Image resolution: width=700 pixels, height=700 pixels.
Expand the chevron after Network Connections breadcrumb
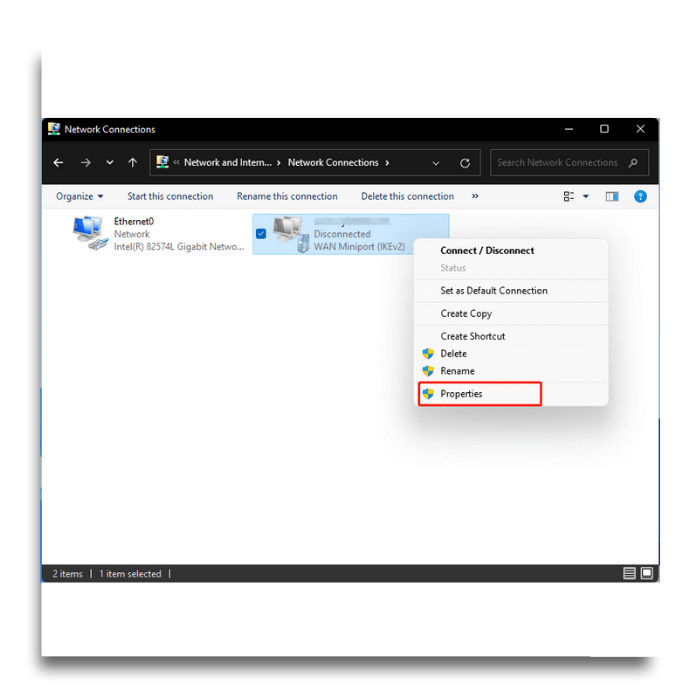tap(387, 163)
